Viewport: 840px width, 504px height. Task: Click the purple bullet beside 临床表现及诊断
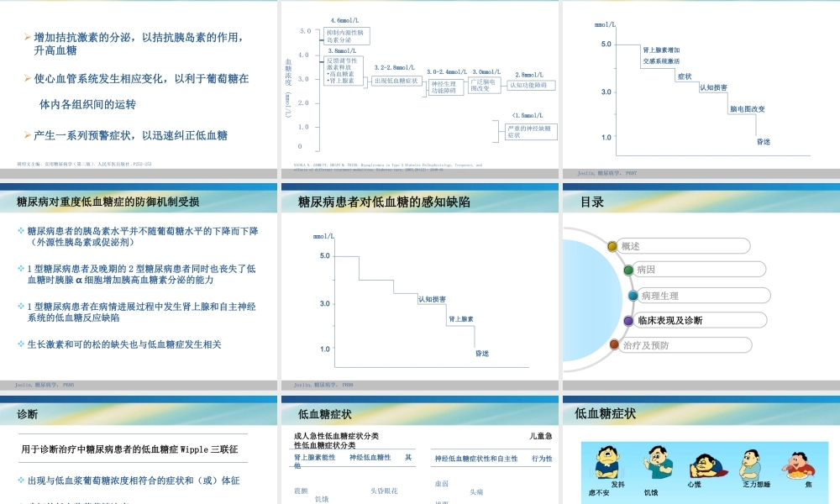coord(629,321)
